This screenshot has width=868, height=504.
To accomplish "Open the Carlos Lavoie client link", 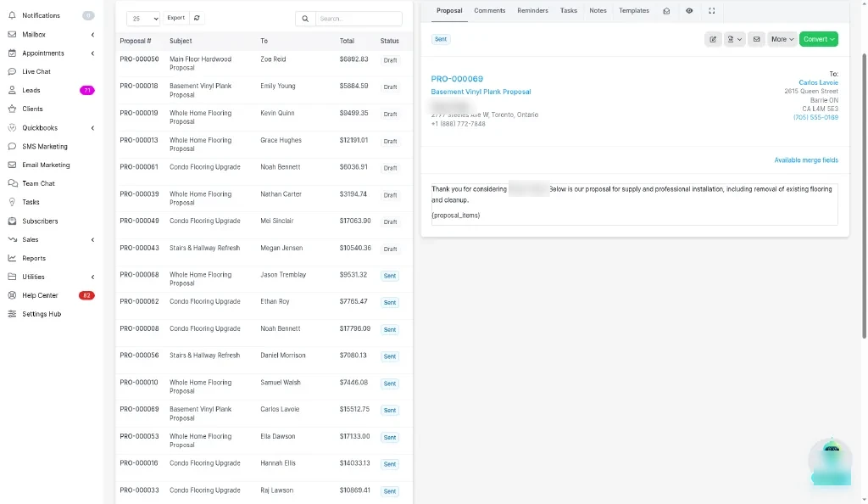I will (x=818, y=82).
